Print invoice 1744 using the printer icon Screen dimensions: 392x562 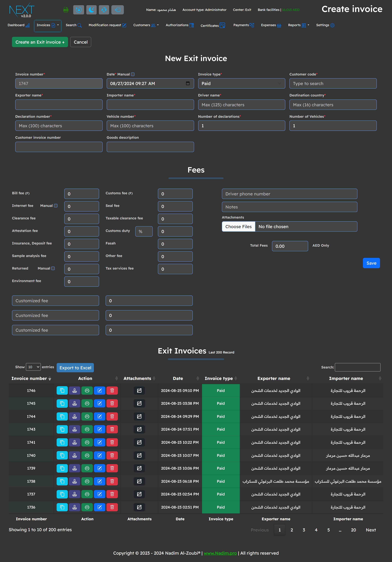click(x=87, y=416)
